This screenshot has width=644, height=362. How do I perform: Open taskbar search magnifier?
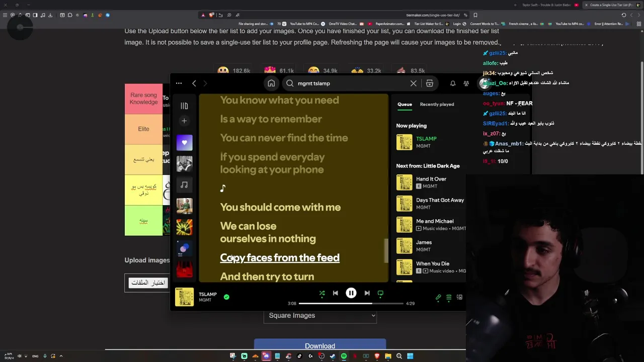pos(399,356)
